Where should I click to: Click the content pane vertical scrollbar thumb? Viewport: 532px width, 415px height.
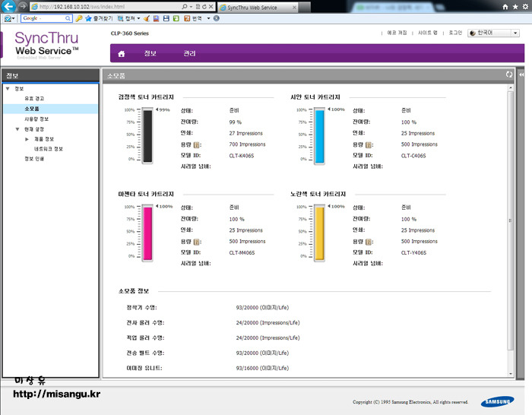coord(511,220)
